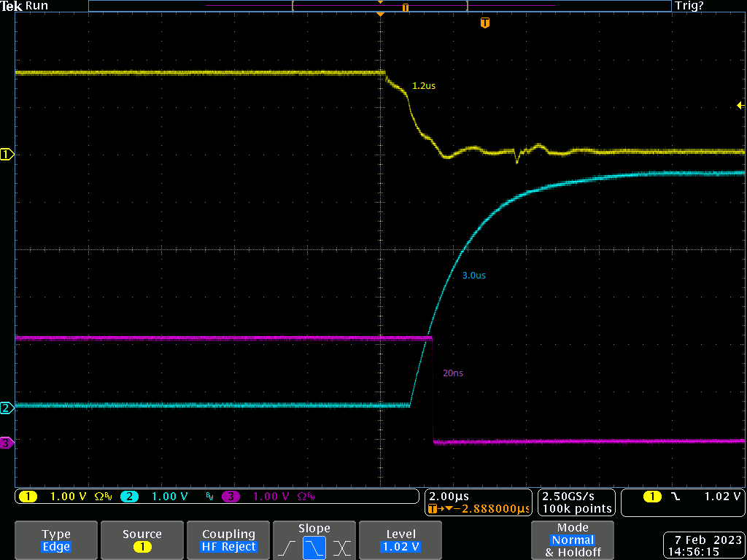Screen dimensions: 747x560
Task: Click the orange trigger position T marker
Action: coord(484,23)
